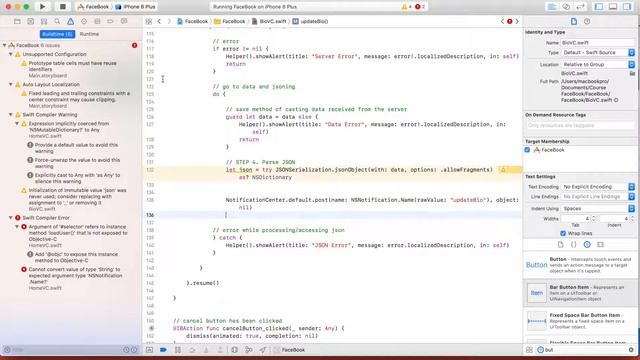The width and height of the screenshot is (640, 360).
Task: Toggle library grid view icon
Action: tap(529, 350)
